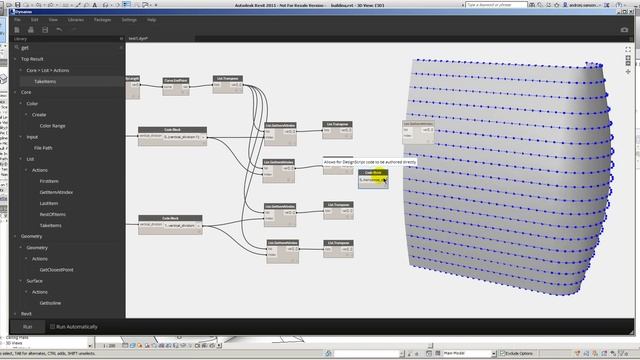
Task: Click the Revit thin lines toggle icon
Action: click(x=127, y=4)
